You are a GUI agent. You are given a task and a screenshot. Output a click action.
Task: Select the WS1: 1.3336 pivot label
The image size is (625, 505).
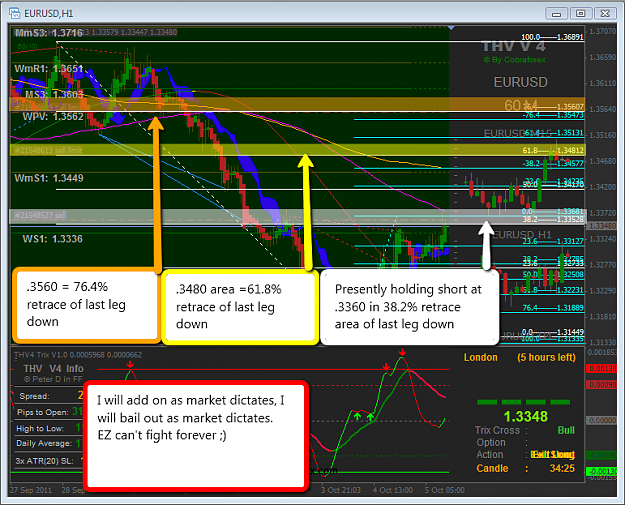53,239
